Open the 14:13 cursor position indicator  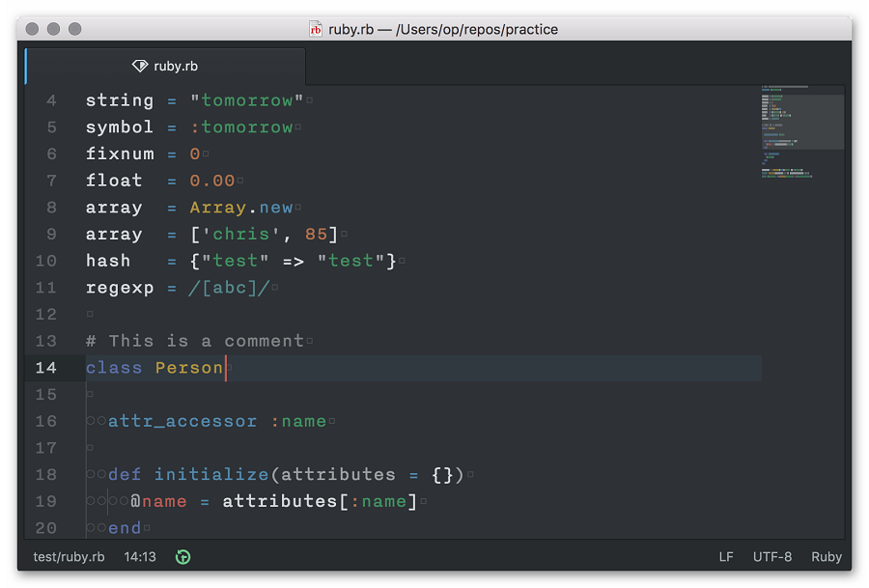tap(140, 556)
